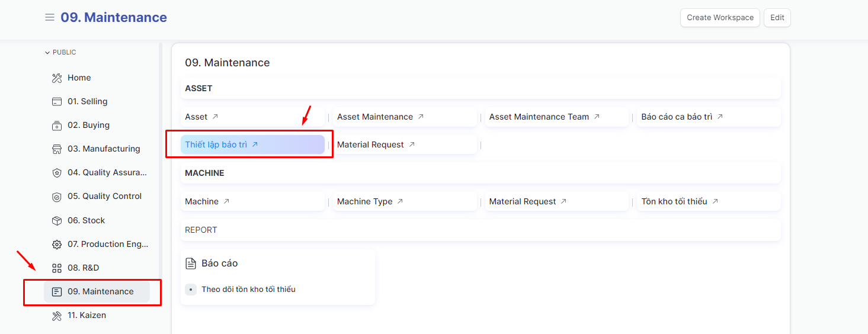The image size is (868, 334).
Task: Click the 03. Manufacturing store icon
Action: (x=57, y=149)
